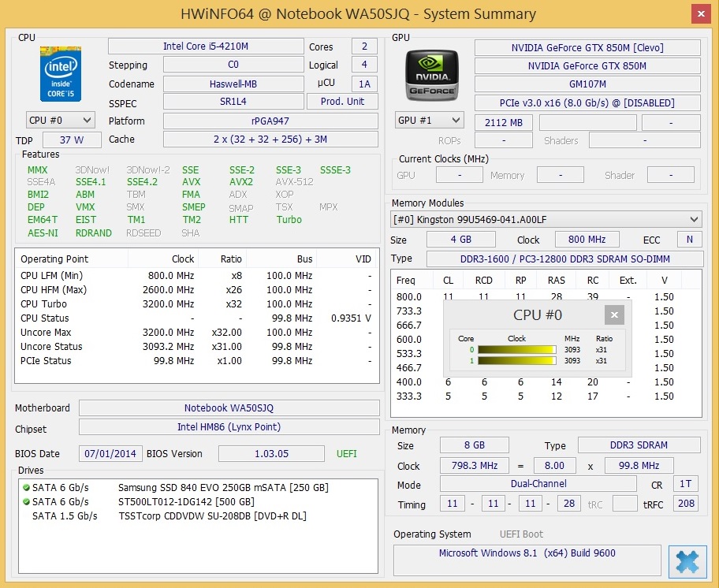Click the Freq column header in timings table

pos(412,280)
